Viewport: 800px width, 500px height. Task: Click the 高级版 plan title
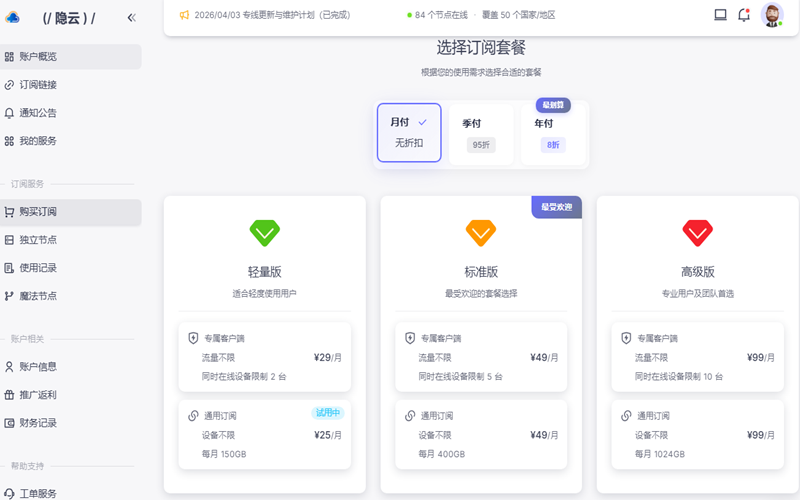(697, 272)
